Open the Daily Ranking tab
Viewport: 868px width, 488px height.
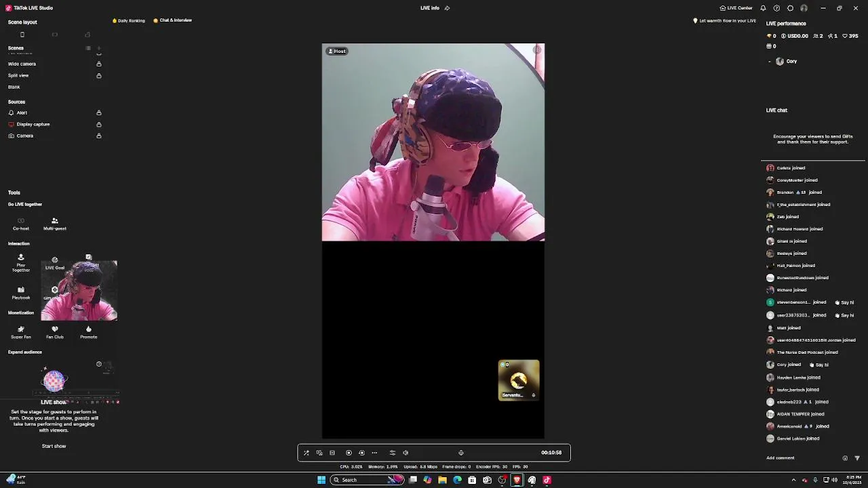pyautogui.click(x=128, y=20)
